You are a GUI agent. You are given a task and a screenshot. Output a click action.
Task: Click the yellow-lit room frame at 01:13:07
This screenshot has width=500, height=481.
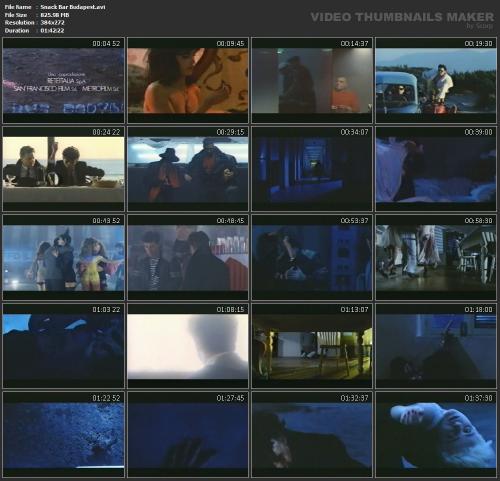click(x=312, y=346)
